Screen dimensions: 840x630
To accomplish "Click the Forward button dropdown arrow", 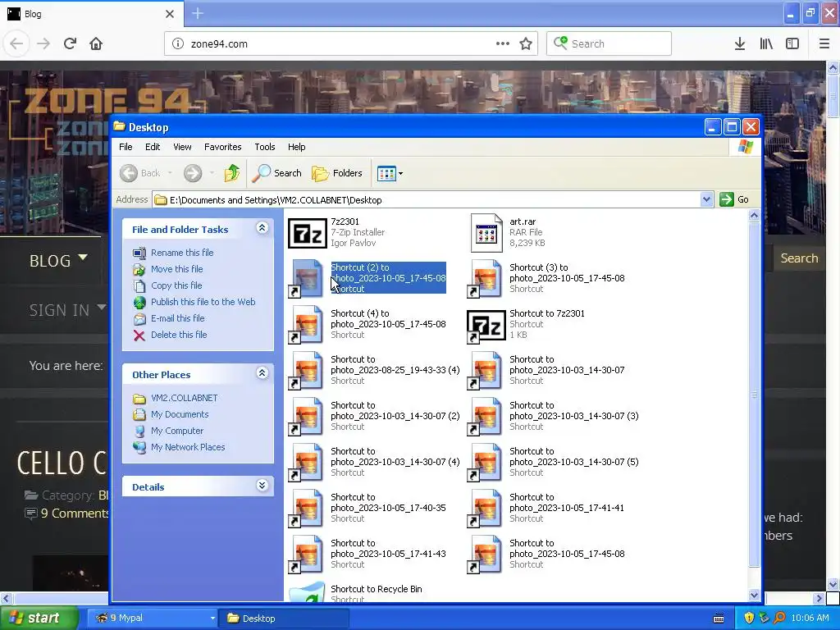I will [212, 173].
